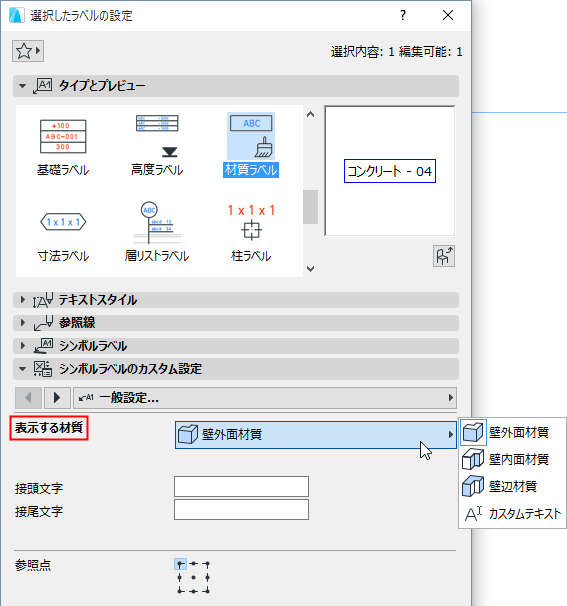Click the label type list scroll down arrow
This screenshot has width=567, height=606.
[310, 269]
